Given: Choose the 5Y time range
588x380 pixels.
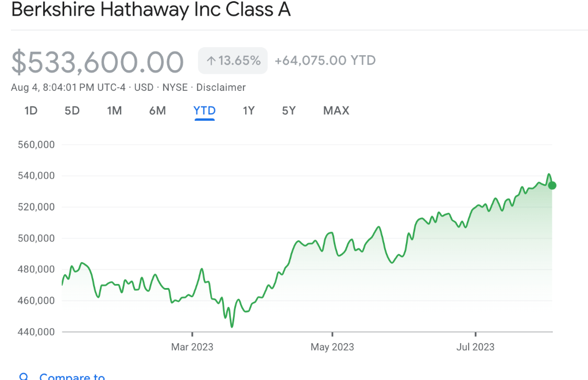Looking at the screenshot, I should pyautogui.click(x=289, y=110).
